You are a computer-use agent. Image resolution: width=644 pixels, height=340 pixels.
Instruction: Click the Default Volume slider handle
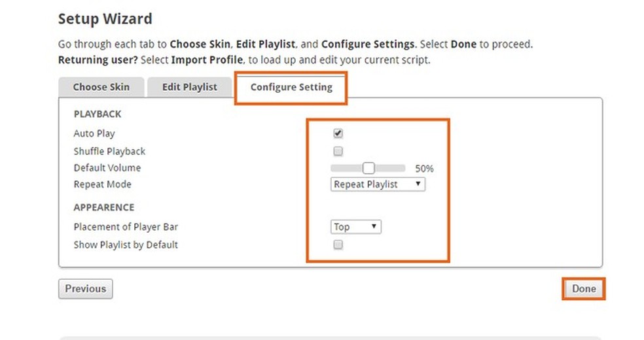(x=369, y=168)
